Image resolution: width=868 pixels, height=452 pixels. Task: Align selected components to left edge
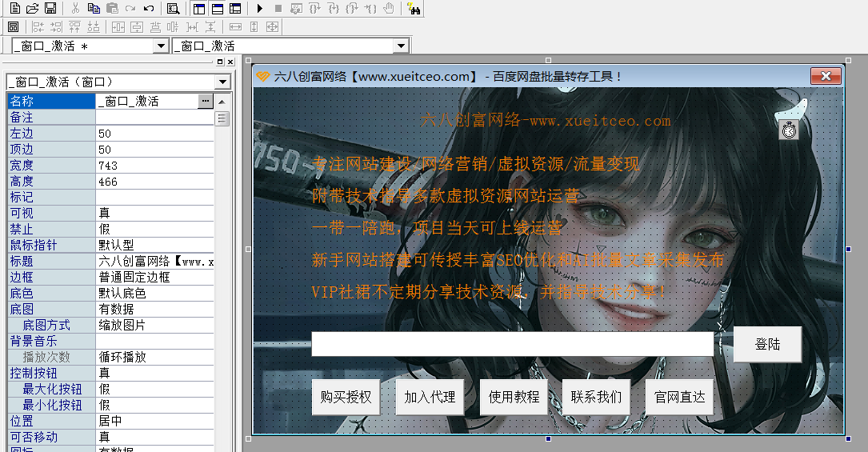[38, 26]
